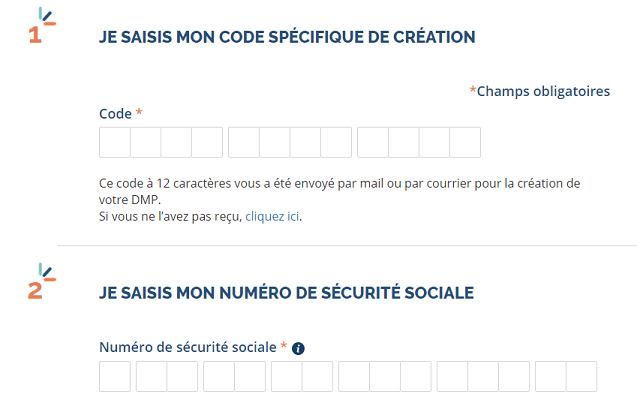
Task: Click the 'Je saisis mon code spécifique de création' heading
Action: [287, 38]
